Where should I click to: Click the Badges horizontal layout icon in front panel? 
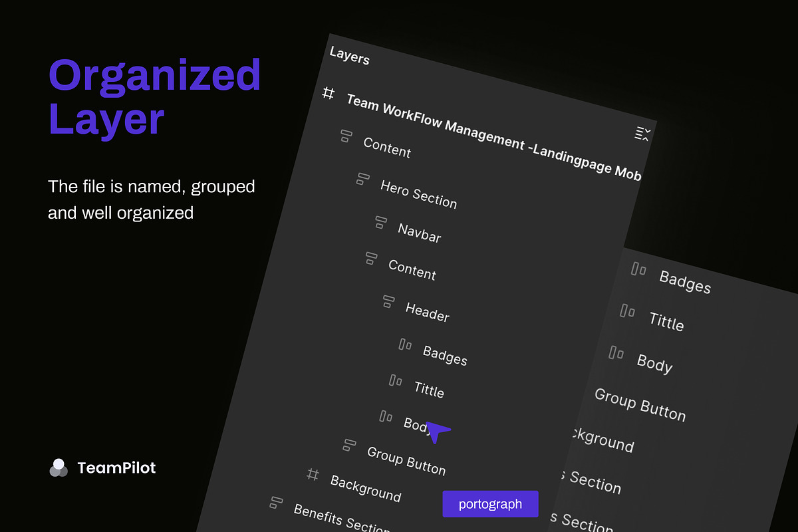point(405,344)
